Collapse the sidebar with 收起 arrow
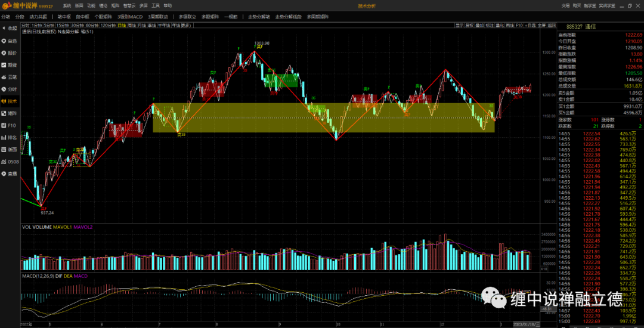The width and height of the screenshot is (644, 328). 10,28
